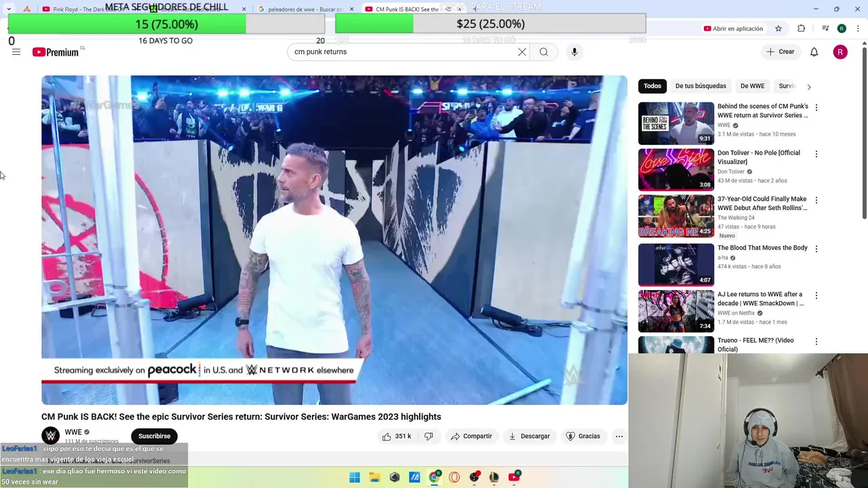Open the YouTube notifications bell
Image resolution: width=868 pixels, height=488 pixels.
point(814,52)
